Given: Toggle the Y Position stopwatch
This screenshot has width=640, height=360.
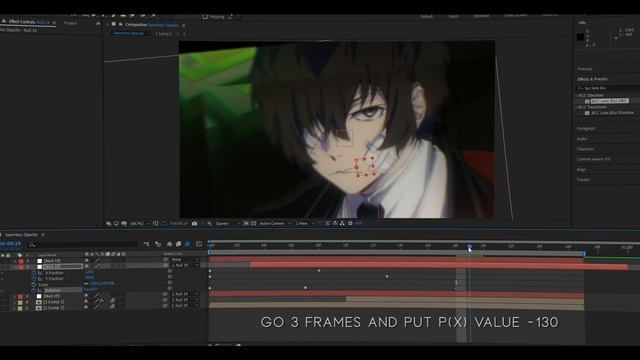Looking at the screenshot, I should [34, 278].
